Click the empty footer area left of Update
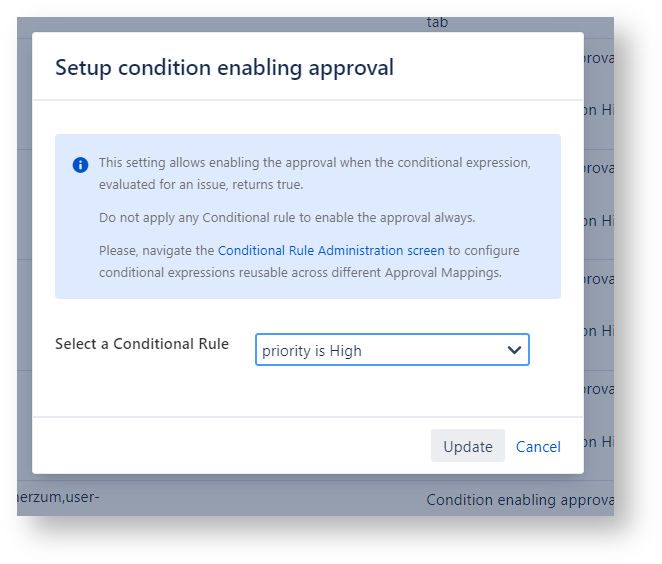The width and height of the screenshot is (662, 564). pyautogui.click(x=230, y=447)
